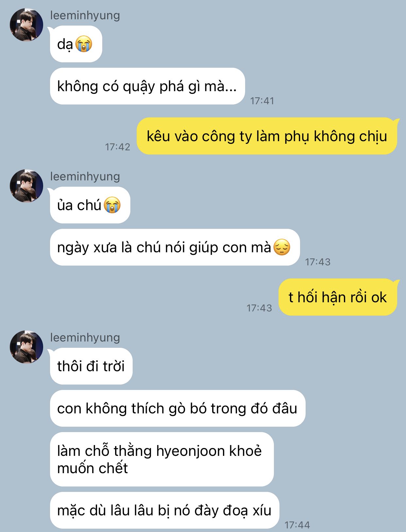Tap the topmost leeminhyung profile avatar
The width and height of the screenshot is (406, 532).
26,25
